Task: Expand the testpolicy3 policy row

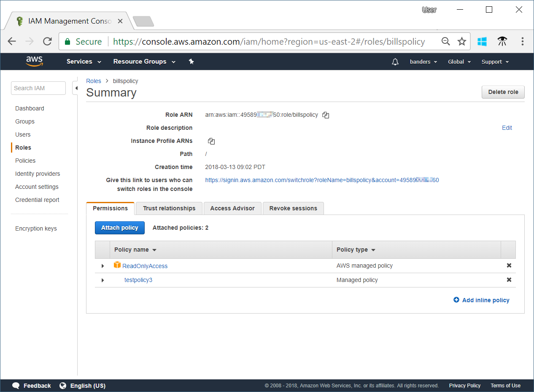Action: point(102,280)
